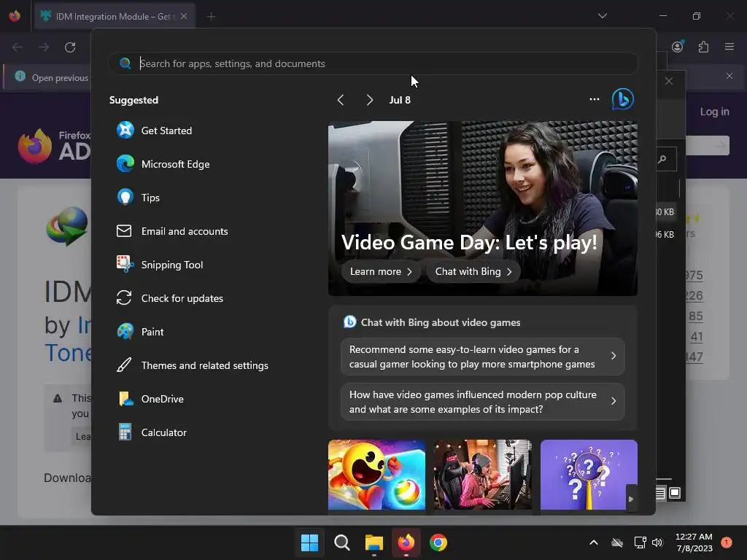The height and width of the screenshot is (560, 747).
Task: Open Firefox extensions puzzle icon
Action: click(x=703, y=47)
